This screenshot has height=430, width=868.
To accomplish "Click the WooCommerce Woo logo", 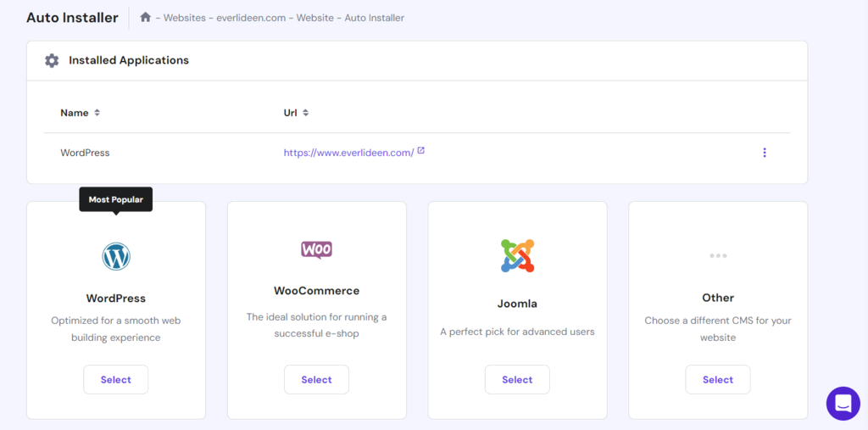I will pyautogui.click(x=317, y=250).
